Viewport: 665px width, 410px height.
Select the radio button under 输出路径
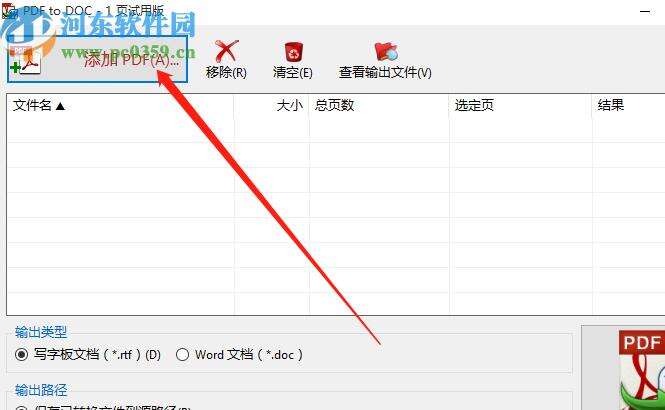click(21, 409)
